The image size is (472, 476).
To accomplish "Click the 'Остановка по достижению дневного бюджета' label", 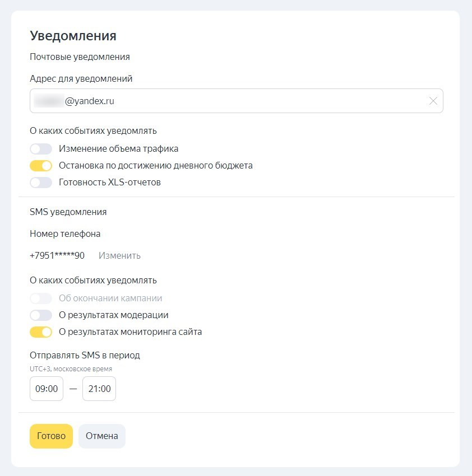I will [156, 166].
